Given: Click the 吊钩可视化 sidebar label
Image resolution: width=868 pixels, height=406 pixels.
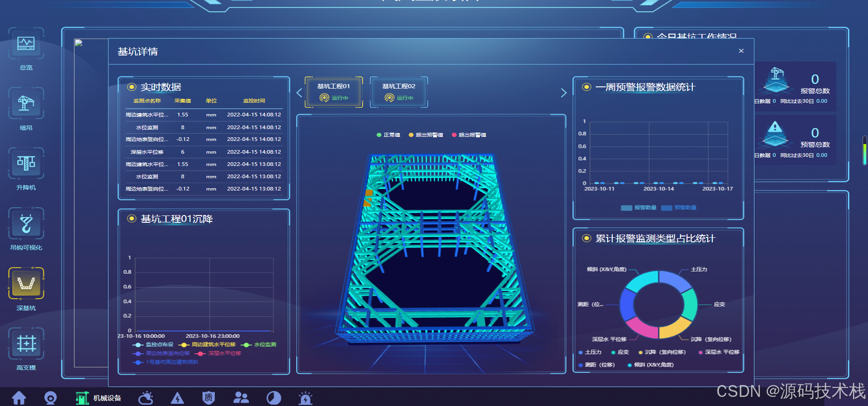Looking at the screenshot, I should pos(26,248).
